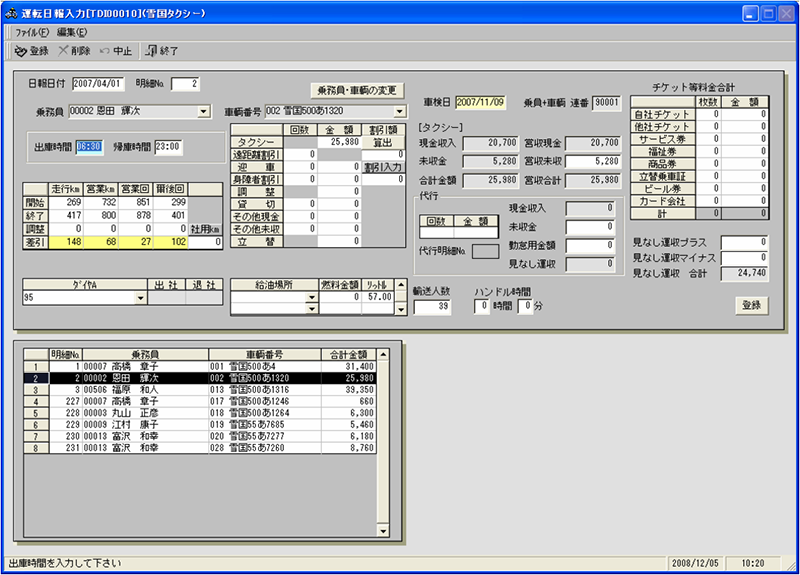
Task: Click the 明細No. field showing 2
Action: coord(185,84)
